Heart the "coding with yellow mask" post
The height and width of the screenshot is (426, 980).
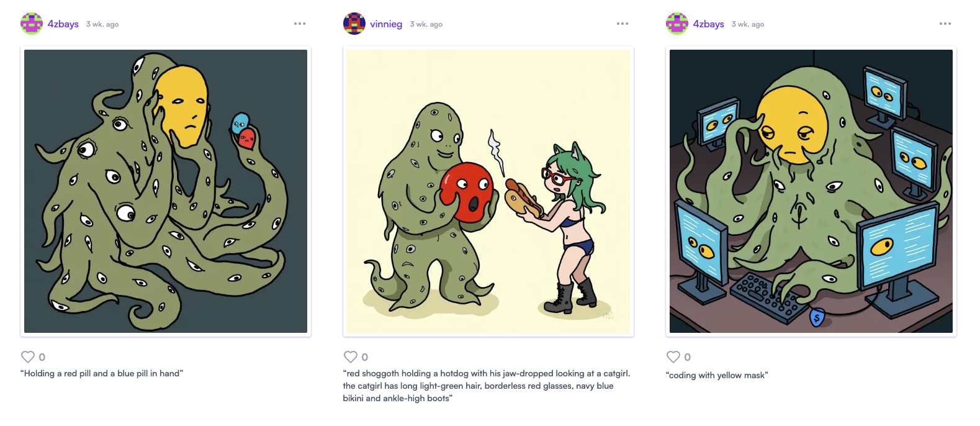pyautogui.click(x=673, y=357)
